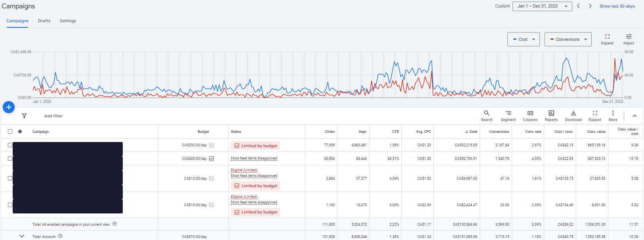This screenshot has width=644, height=240.
Task: Click Limited by budget in 1,162 clicks row
Action: tap(255, 212)
